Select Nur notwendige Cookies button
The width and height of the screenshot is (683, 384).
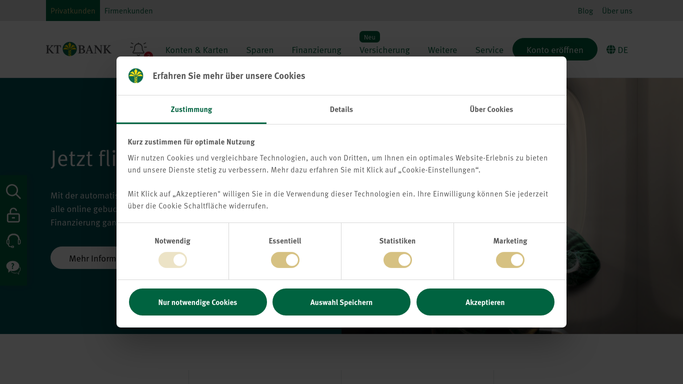198,302
